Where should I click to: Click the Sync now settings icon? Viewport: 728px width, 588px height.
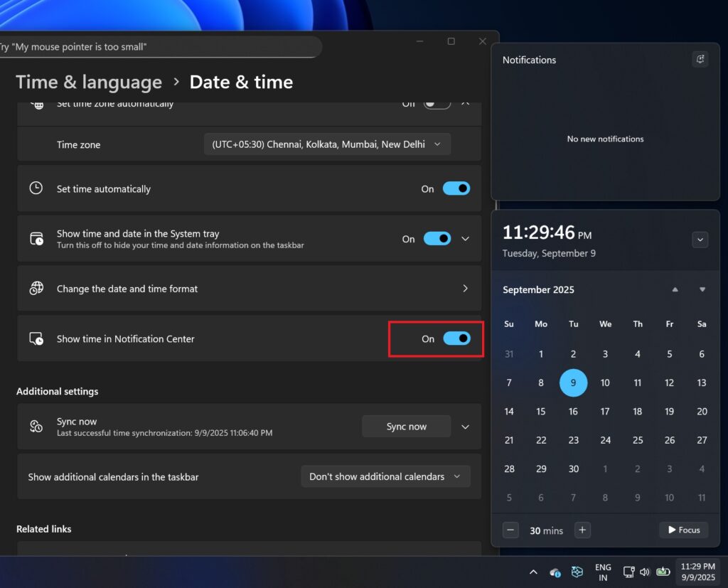(x=36, y=427)
